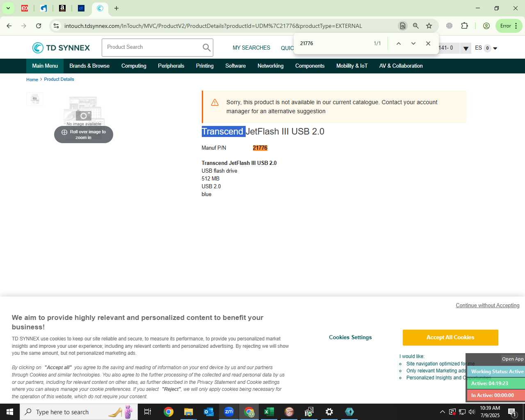Open File Explorer from the taskbar
Viewport: 525px width, 420px height.
188,412
